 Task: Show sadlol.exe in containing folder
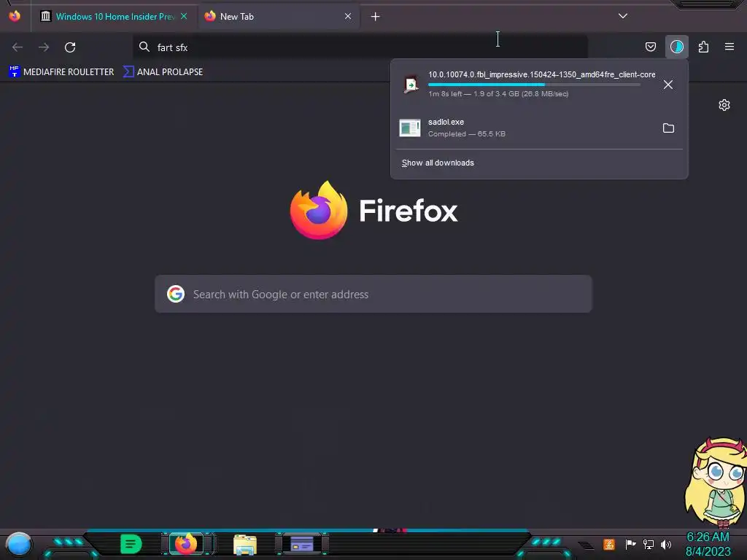[x=668, y=128]
